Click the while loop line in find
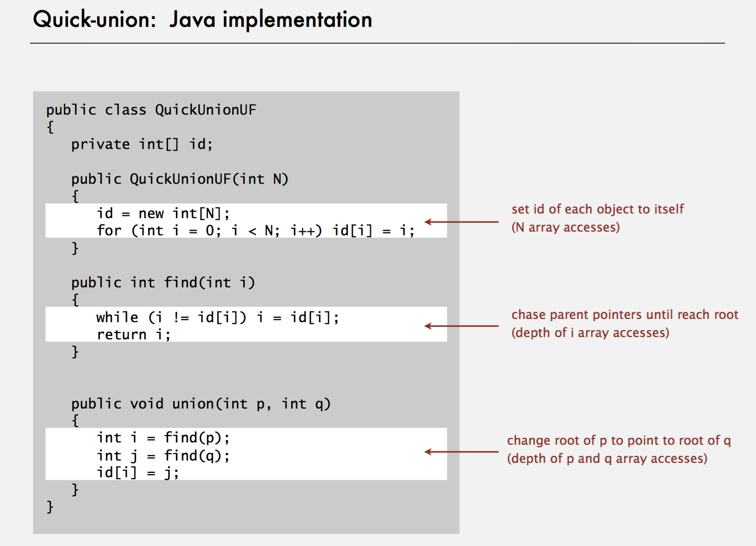This screenshot has width=756, height=546. point(217,318)
